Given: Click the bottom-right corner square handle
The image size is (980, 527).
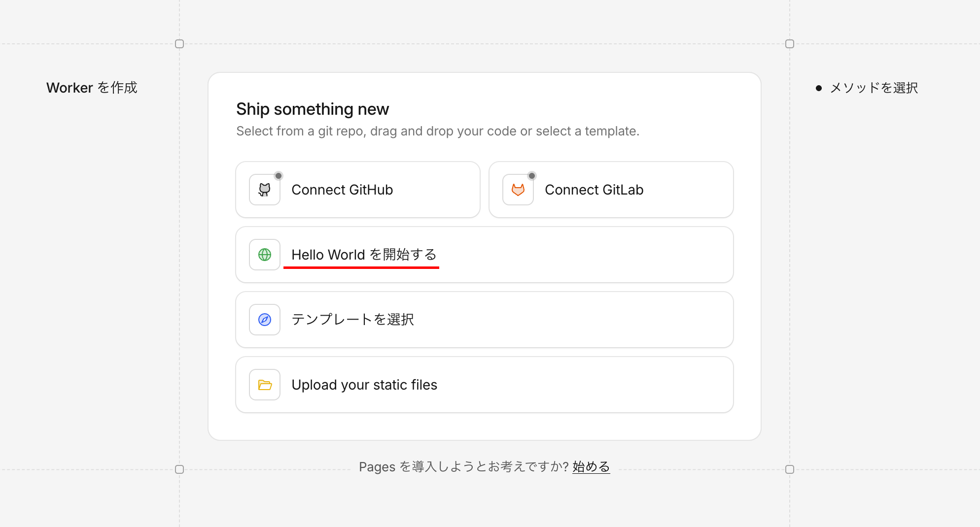Looking at the screenshot, I should (790, 469).
